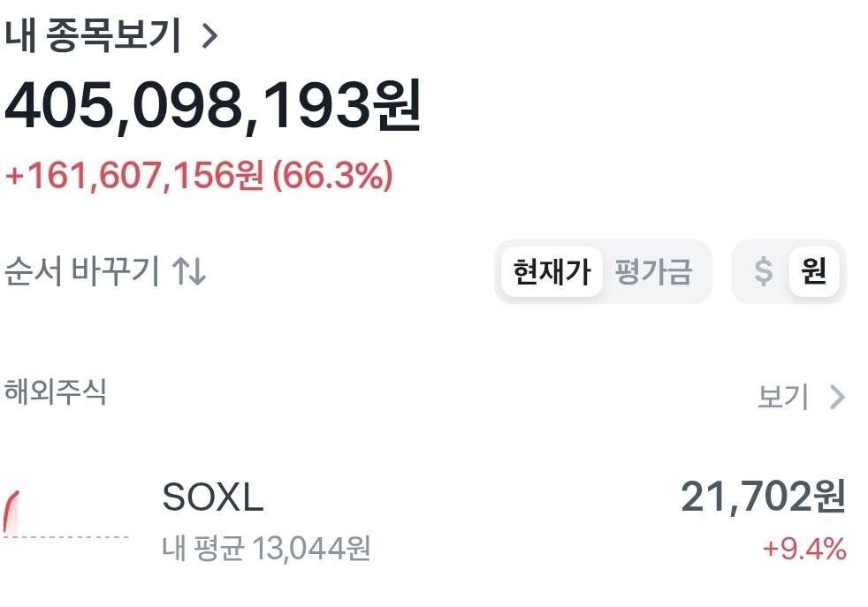The height and width of the screenshot is (607, 868).
Task: Switch the display toggle to 평가금
Action: (655, 271)
